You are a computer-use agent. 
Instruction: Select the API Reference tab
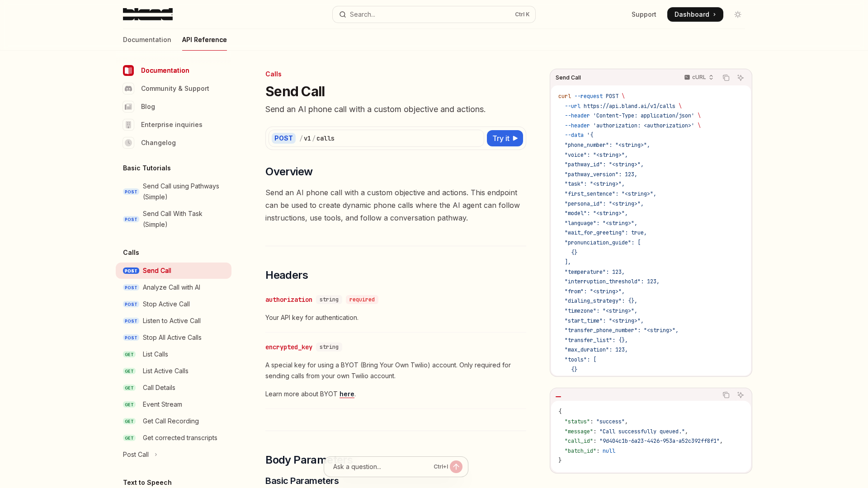pos(204,40)
